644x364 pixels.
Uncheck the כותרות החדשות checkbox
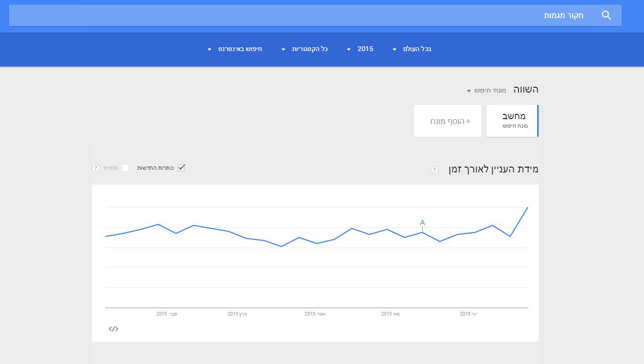(x=181, y=168)
